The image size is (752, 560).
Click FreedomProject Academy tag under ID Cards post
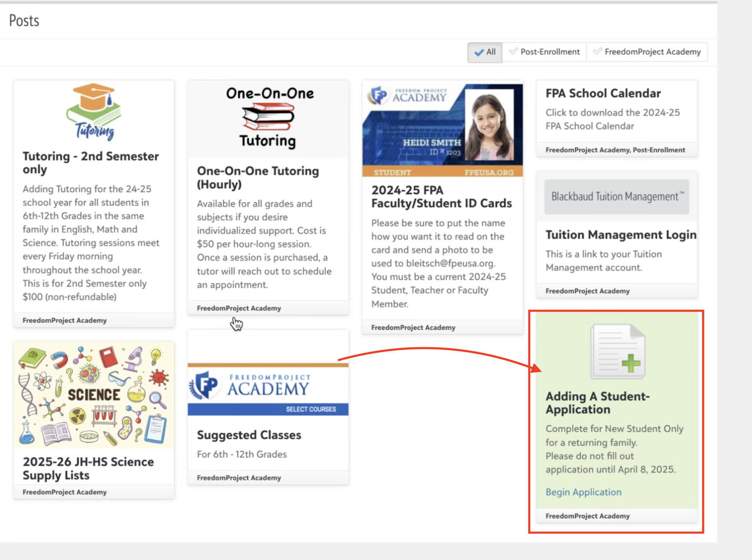point(413,328)
